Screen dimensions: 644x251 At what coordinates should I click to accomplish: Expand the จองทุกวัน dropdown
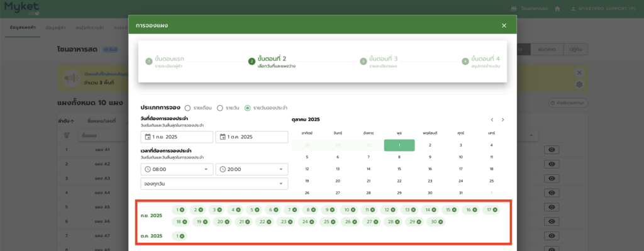click(214, 184)
